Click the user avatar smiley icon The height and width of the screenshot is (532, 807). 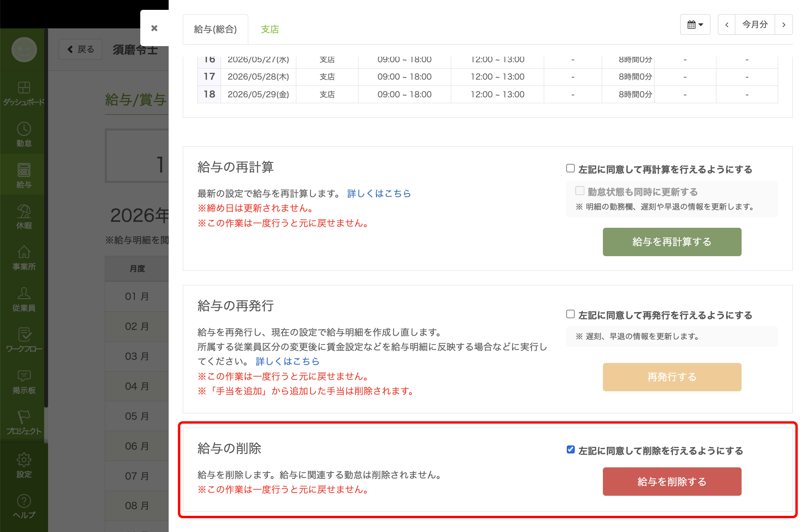coord(24,50)
